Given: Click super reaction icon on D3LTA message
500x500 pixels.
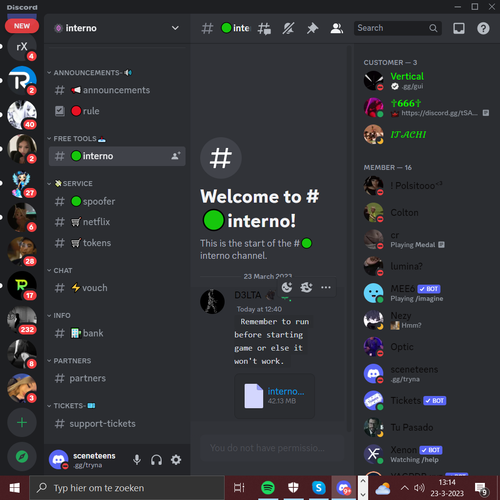Looking at the screenshot, I should (306, 287).
